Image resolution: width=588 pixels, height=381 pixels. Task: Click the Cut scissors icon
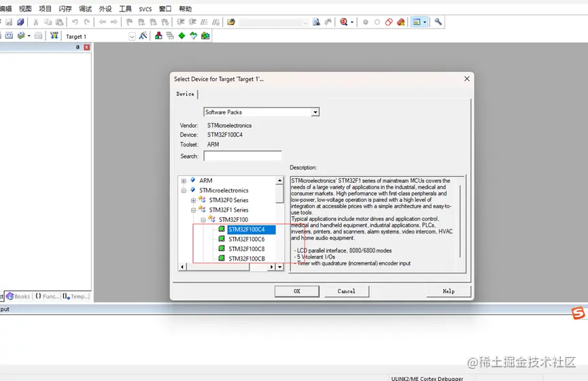click(36, 22)
